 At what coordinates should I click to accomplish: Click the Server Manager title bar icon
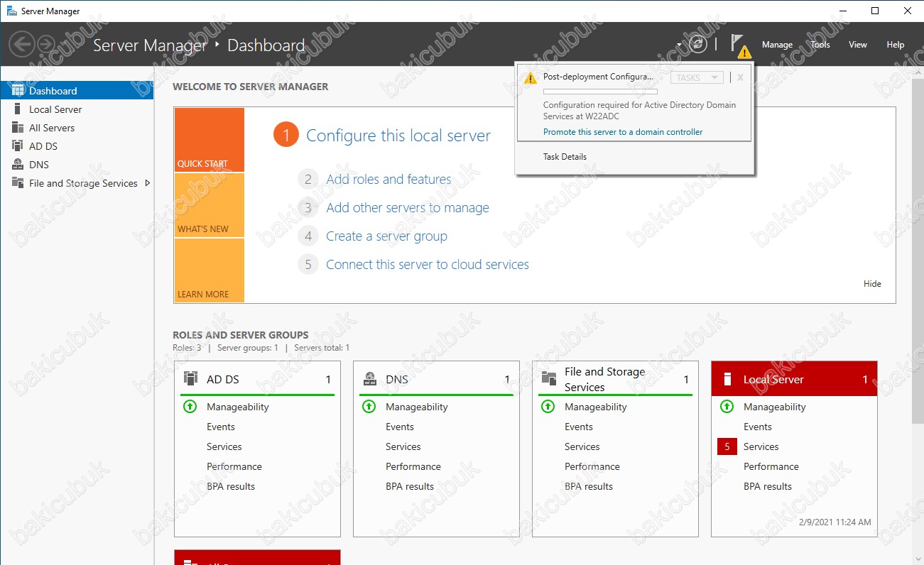[12, 11]
